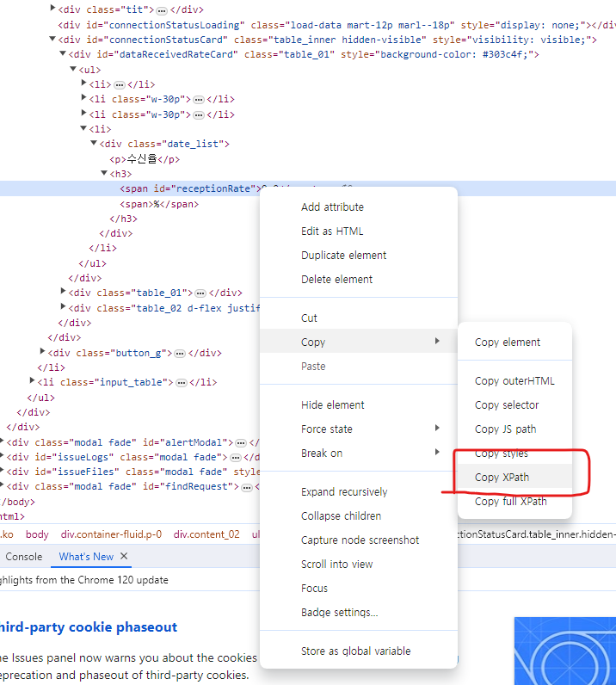Choose Scroll into view
Viewport: 616px width, 685px height.
(x=358, y=564)
